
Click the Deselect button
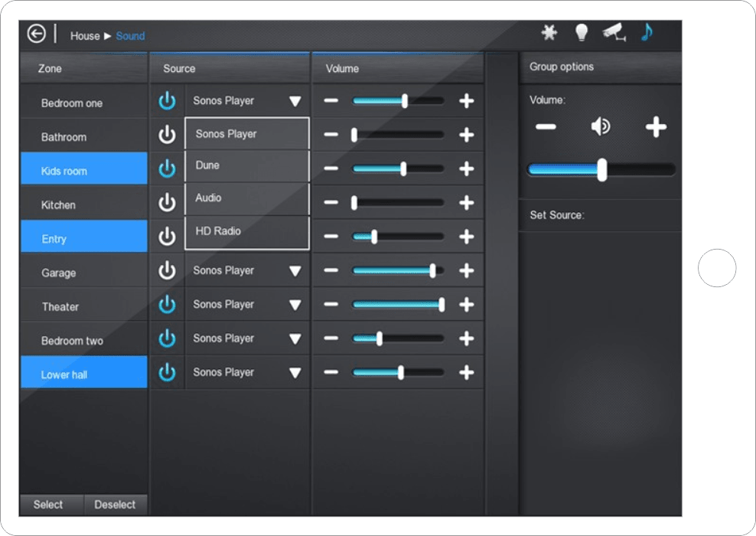pos(115,505)
